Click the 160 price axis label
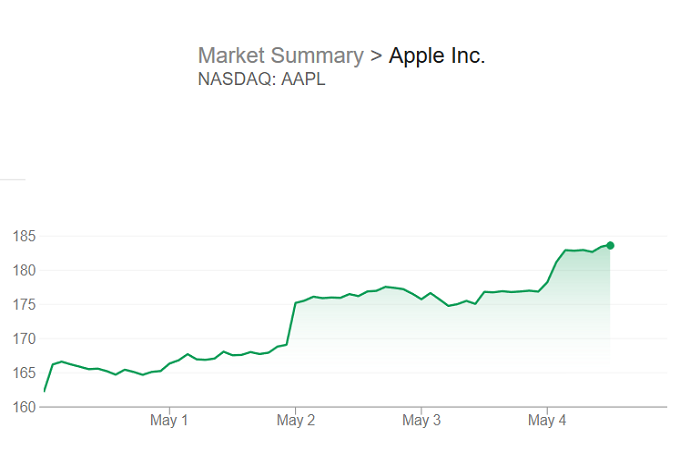The width and height of the screenshot is (680, 453). [24, 407]
